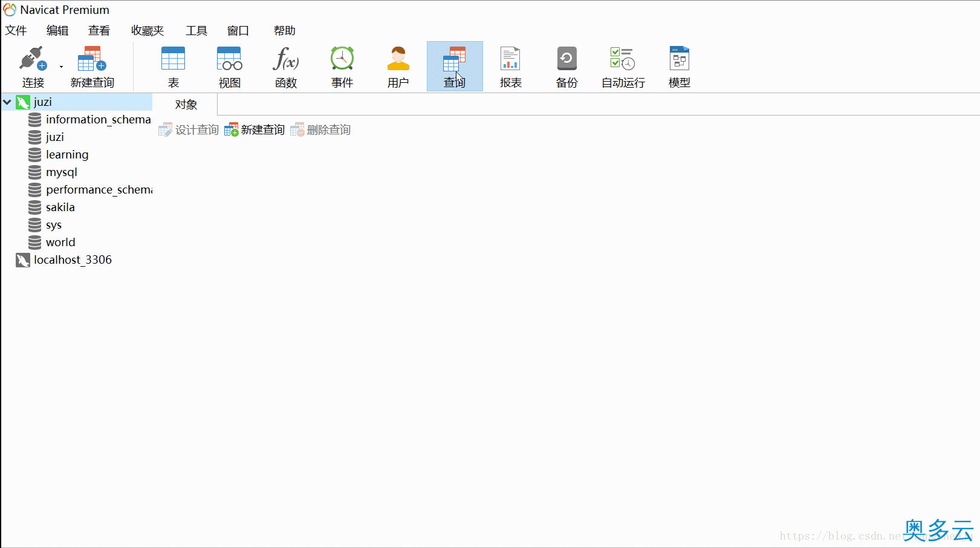Click the learning database cylinder icon
Image resolution: width=980 pixels, height=548 pixels.
pos(35,155)
